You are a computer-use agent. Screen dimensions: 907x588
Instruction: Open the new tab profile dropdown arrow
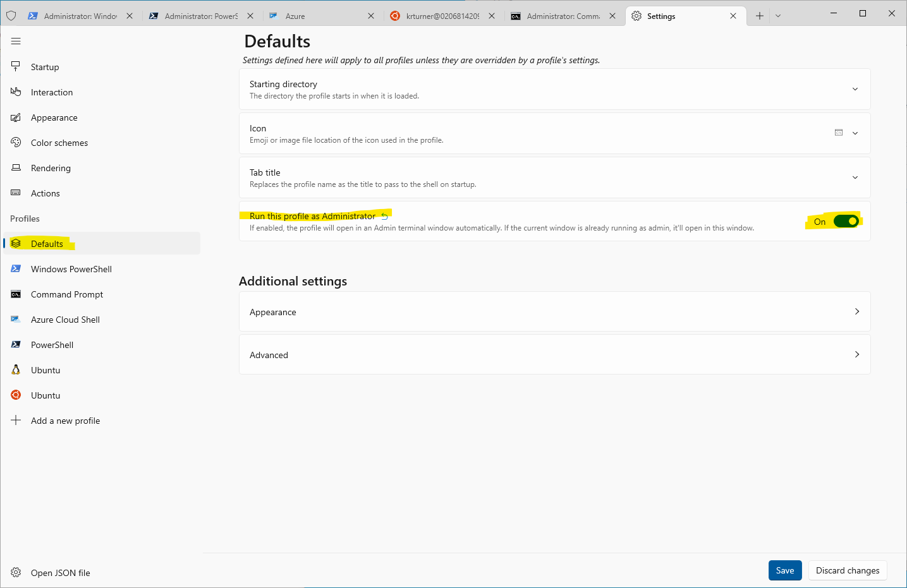coord(778,16)
